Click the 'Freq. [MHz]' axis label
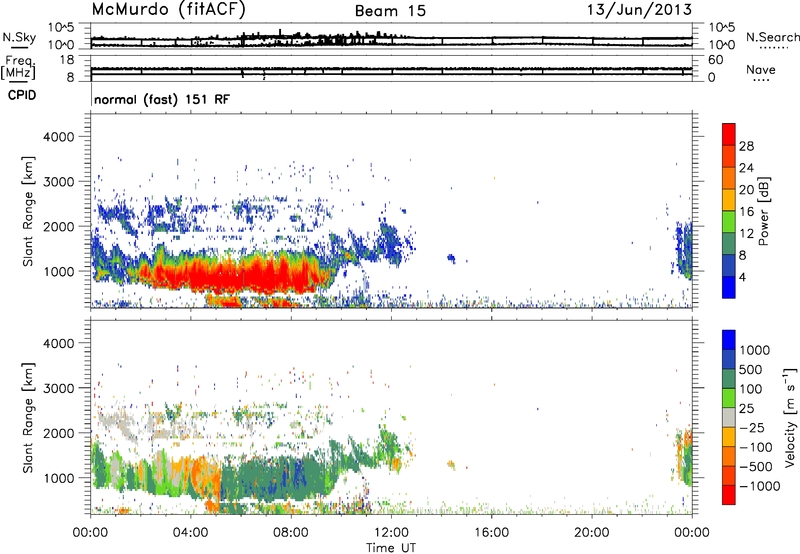The width and height of the screenshot is (800, 554). (18, 68)
